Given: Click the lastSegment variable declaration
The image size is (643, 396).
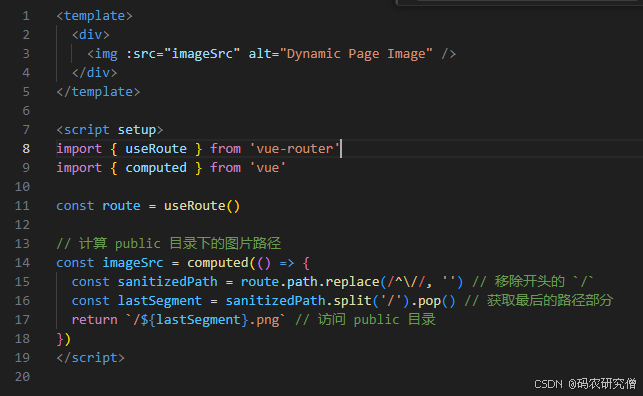Looking at the screenshot, I should click(160, 301).
